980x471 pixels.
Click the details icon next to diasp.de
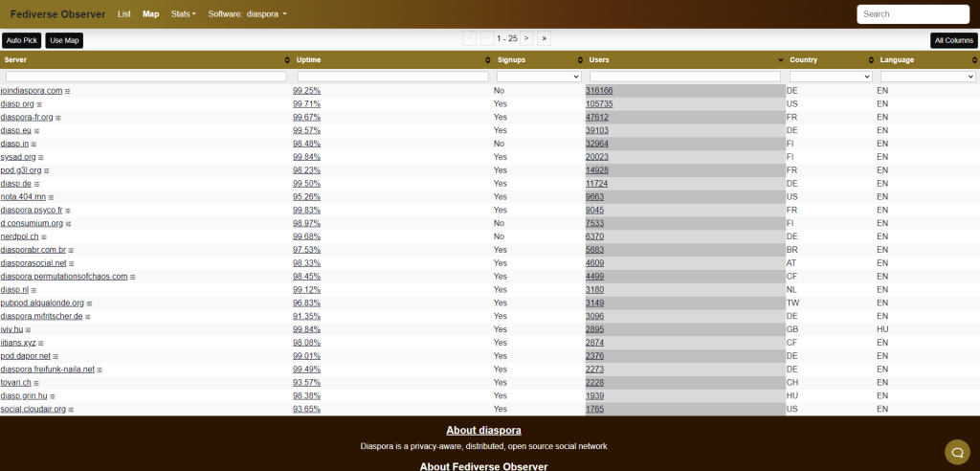[37, 184]
